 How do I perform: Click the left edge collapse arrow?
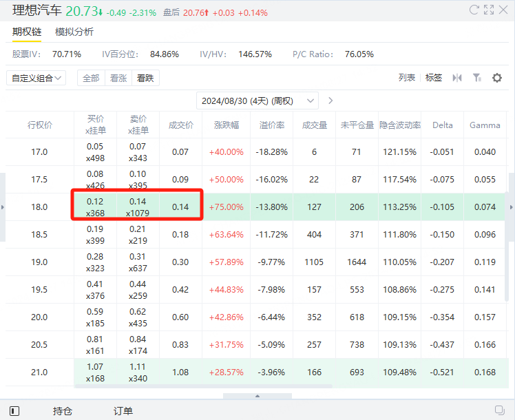(3, 207)
